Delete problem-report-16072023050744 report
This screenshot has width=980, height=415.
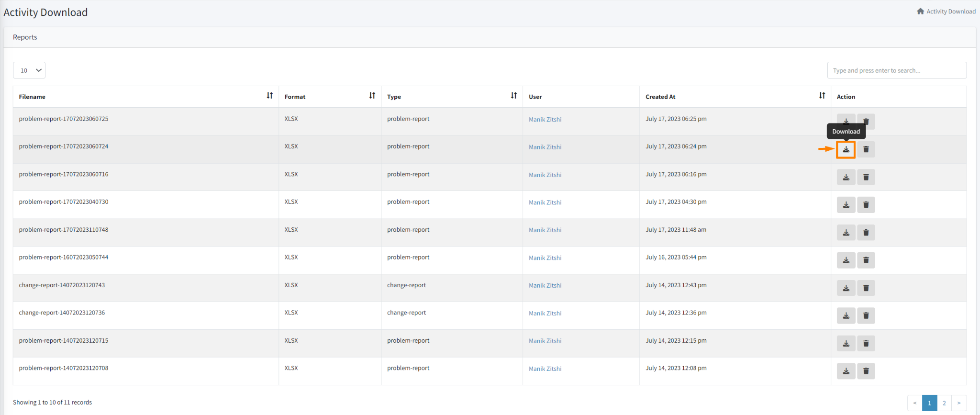[866, 260]
